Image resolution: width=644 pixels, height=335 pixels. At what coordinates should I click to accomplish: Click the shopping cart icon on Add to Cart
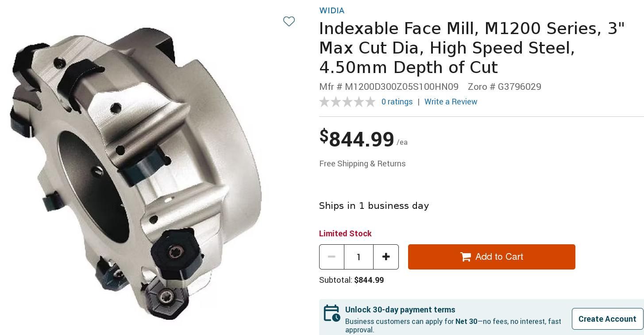(465, 257)
